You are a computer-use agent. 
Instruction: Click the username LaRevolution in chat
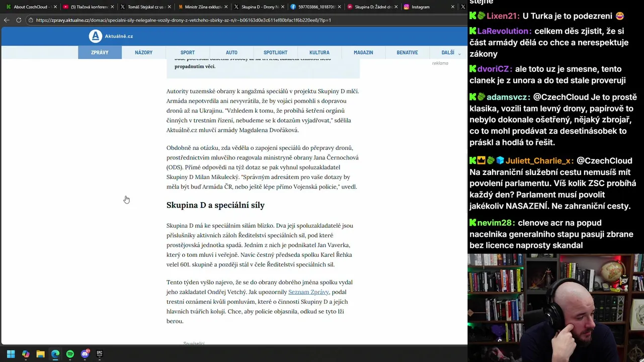tap(504, 31)
